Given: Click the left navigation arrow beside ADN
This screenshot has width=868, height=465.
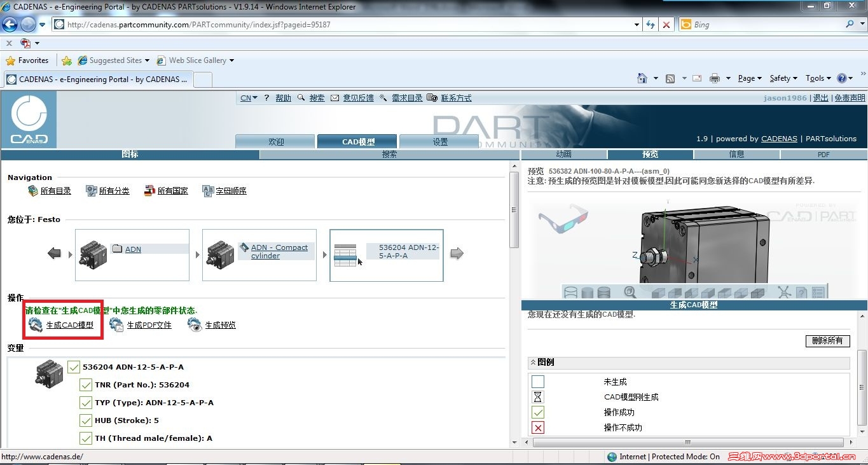Looking at the screenshot, I should [x=54, y=253].
